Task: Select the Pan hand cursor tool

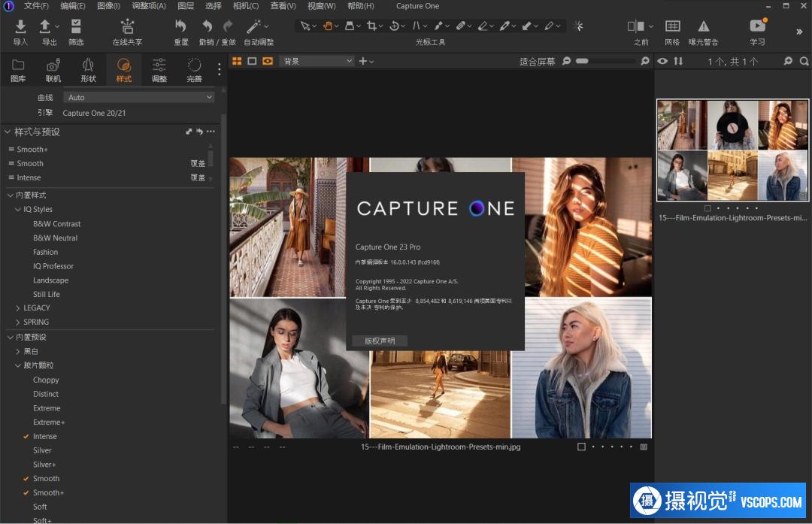Action: click(327, 26)
